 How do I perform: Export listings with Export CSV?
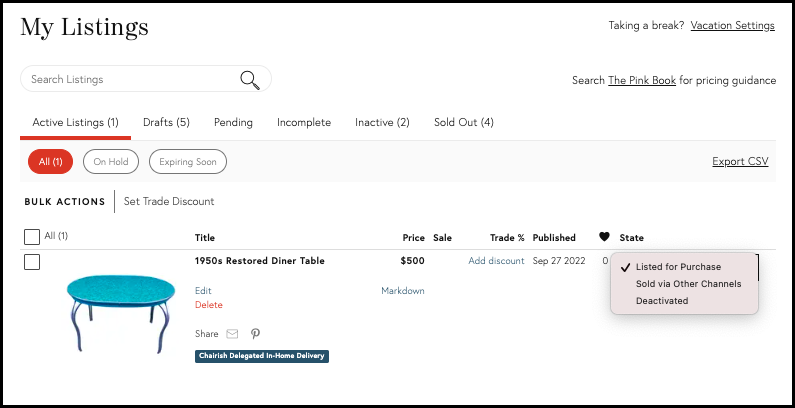740,161
